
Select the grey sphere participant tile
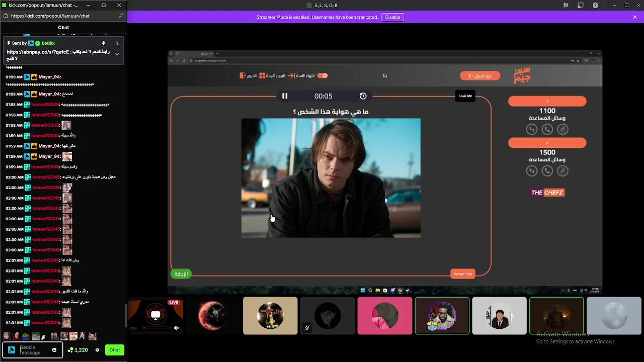click(x=614, y=316)
